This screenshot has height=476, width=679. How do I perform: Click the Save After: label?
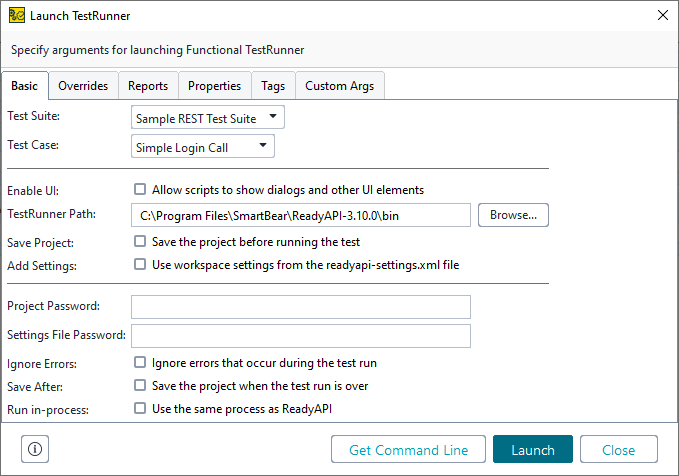tap(35, 387)
